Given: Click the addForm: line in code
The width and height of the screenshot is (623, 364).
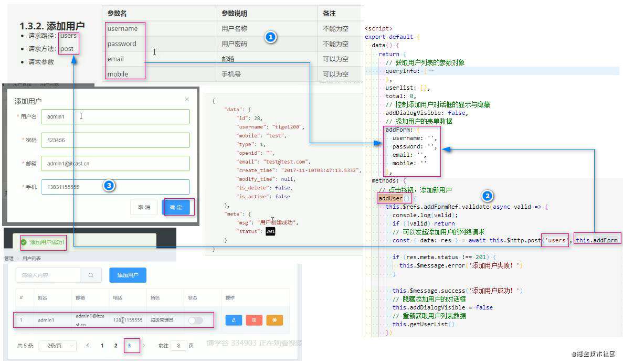Looking at the screenshot, I should [402, 130].
